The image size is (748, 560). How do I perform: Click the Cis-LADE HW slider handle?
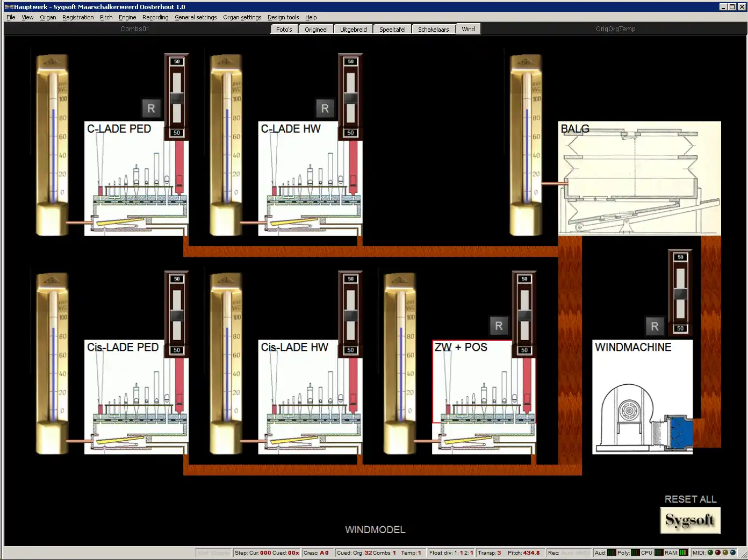[x=350, y=315]
